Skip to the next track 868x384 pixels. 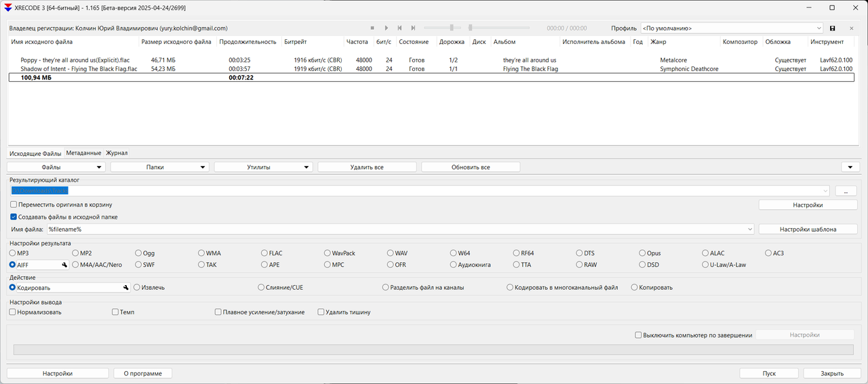coord(413,28)
